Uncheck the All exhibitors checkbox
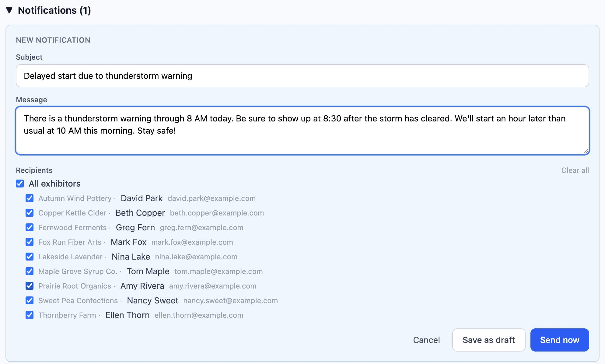Screen dimensions: 605x364 (x=20, y=184)
